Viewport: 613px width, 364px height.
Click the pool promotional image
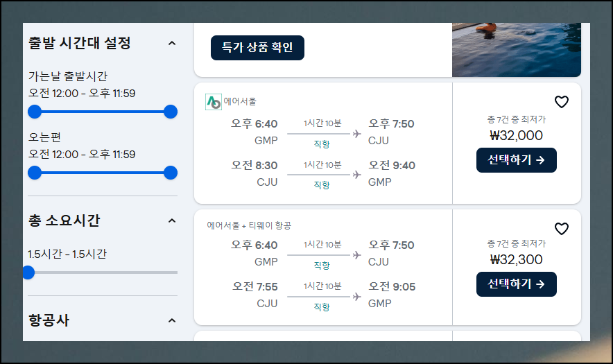click(x=517, y=50)
